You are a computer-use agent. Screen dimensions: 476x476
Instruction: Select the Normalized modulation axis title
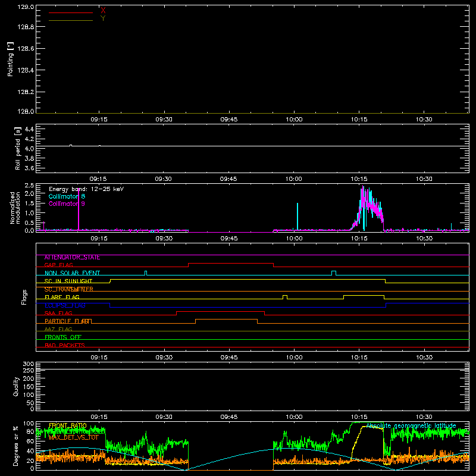pos(15,208)
